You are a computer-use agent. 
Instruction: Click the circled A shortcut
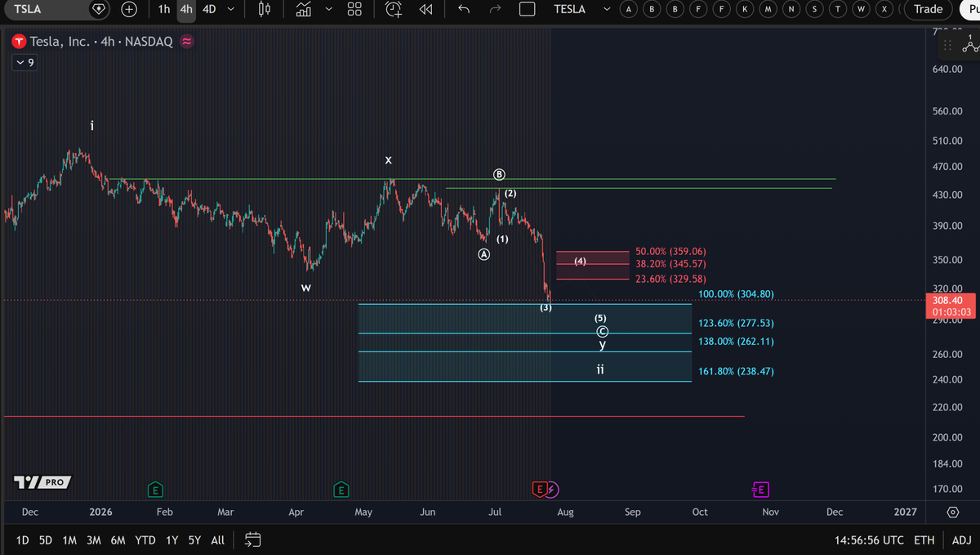tap(628, 9)
